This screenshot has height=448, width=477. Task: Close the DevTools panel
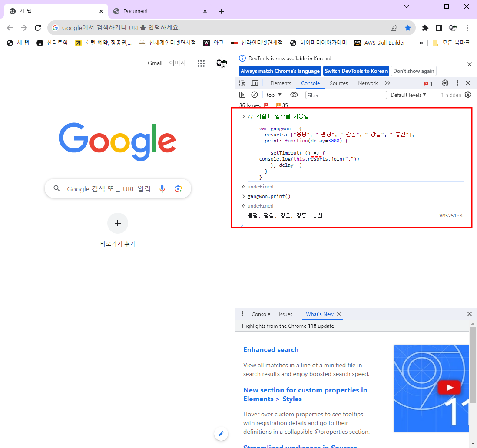click(x=468, y=83)
